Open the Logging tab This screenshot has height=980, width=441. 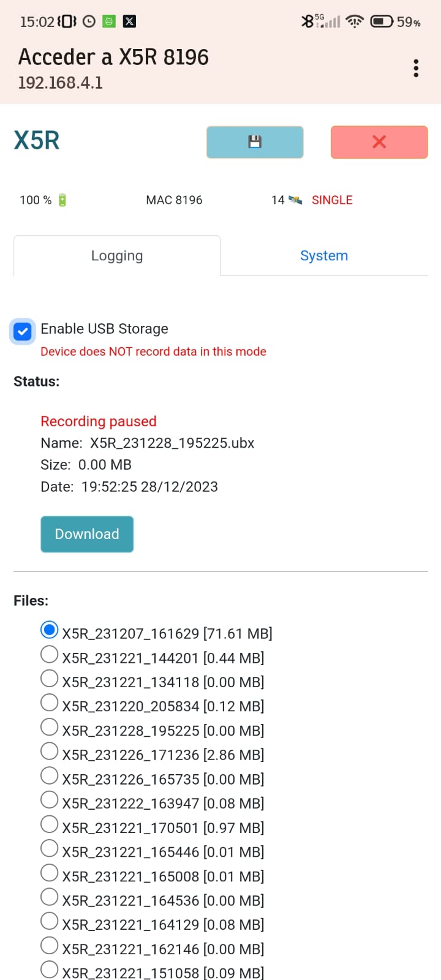pos(116,255)
